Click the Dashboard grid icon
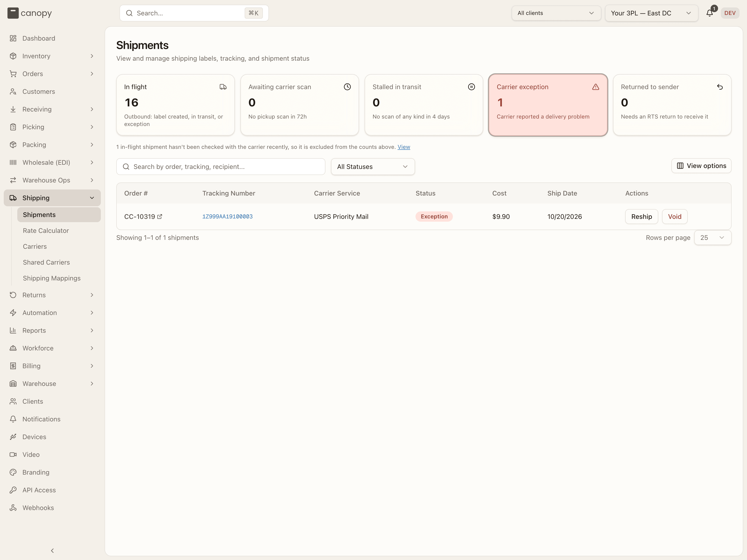Image resolution: width=747 pixels, height=560 pixels. click(x=13, y=38)
